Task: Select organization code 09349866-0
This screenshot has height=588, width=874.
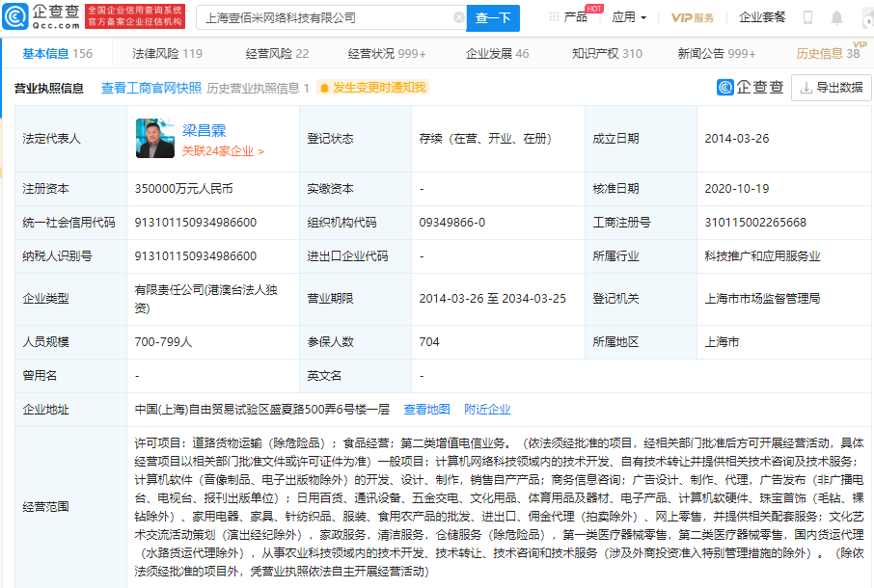Action: pyautogui.click(x=452, y=223)
